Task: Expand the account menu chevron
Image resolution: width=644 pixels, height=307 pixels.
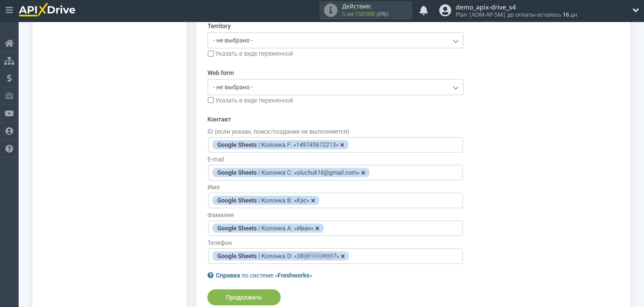Action: [x=636, y=11]
